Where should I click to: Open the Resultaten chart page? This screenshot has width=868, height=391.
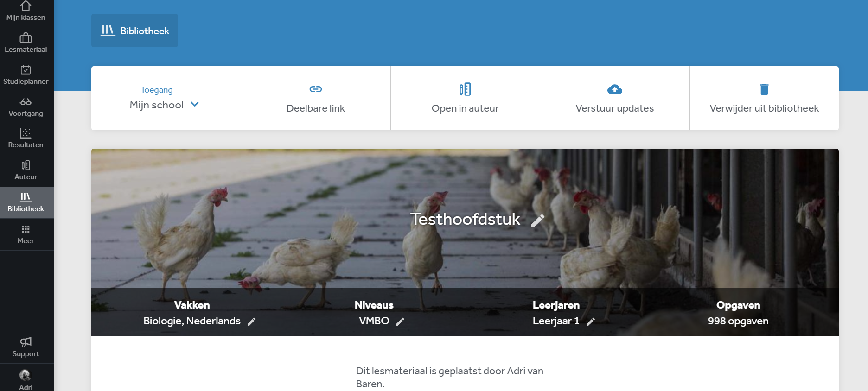coord(26,139)
